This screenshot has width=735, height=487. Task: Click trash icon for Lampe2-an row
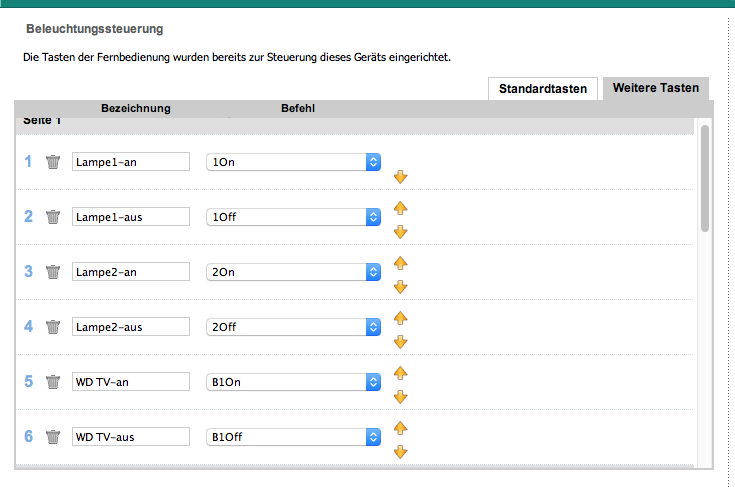tap(53, 272)
